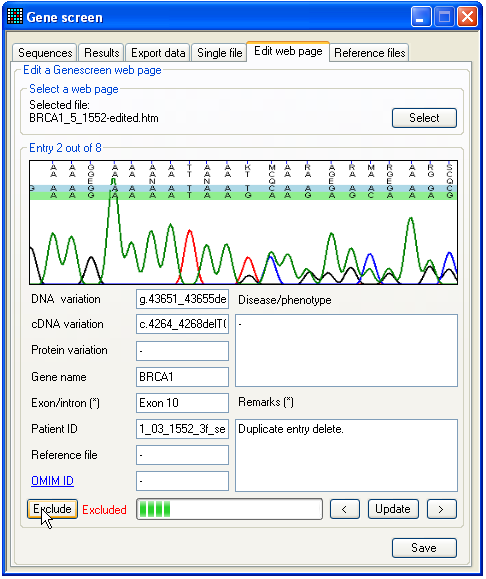Click the OMIM ID input field
The width and height of the screenshot is (486, 579).
pos(182,481)
